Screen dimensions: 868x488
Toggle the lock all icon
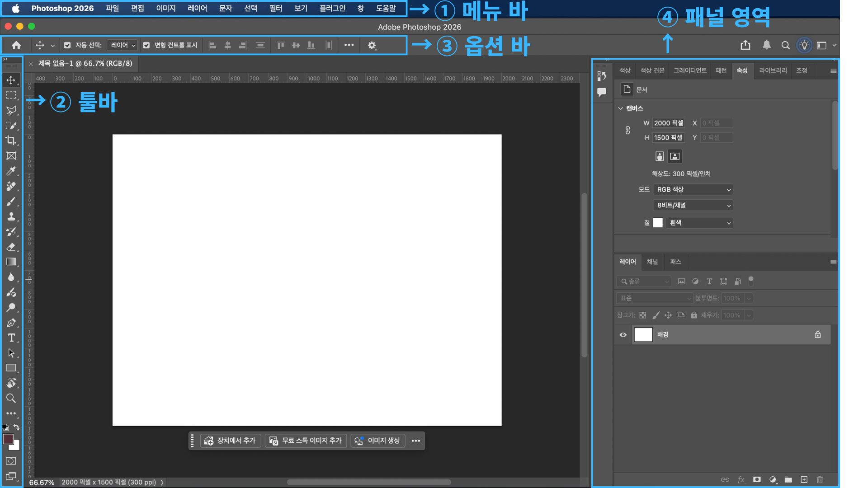pyautogui.click(x=694, y=315)
